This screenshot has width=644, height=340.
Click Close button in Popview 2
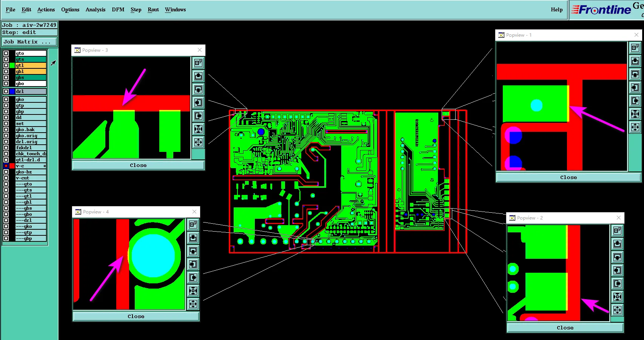click(x=565, y=328)
